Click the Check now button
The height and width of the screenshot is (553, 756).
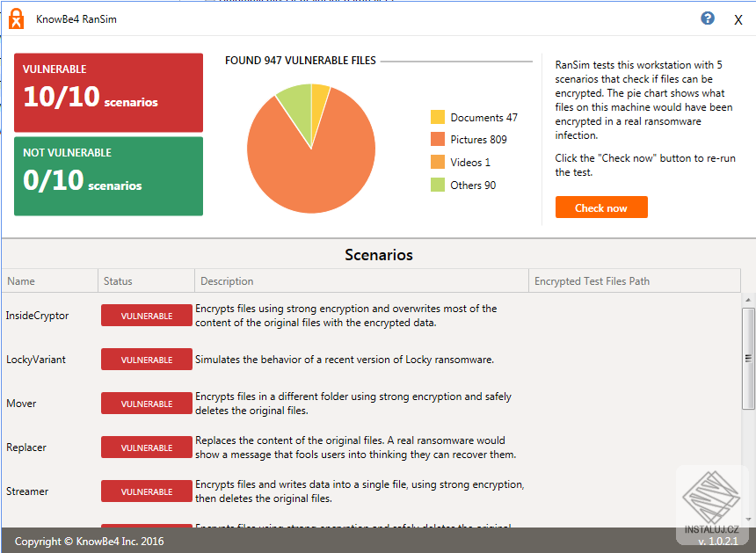601,207
